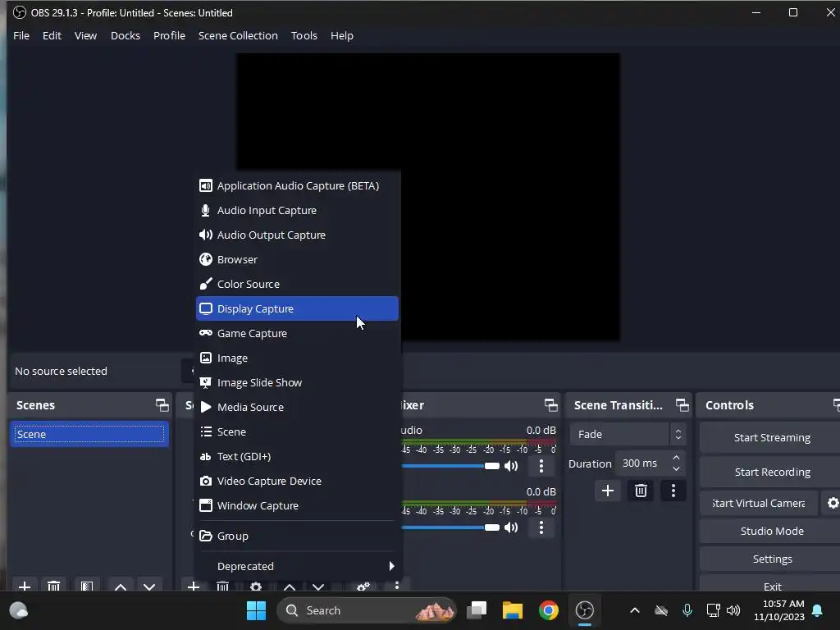Image resolution: width=840 pixels, height=630 pixels.
Task: Launch Chrome from the taskbar
Action: [549, 610]
